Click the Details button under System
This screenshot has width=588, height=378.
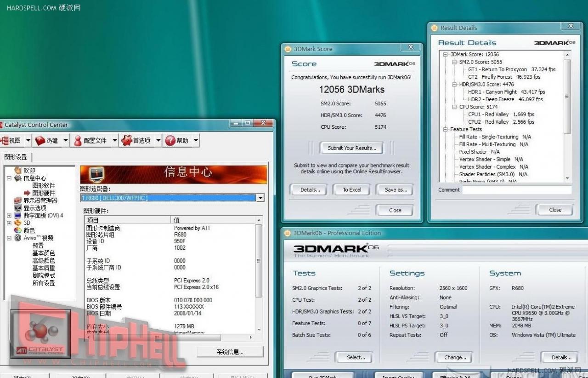[561, 357]
